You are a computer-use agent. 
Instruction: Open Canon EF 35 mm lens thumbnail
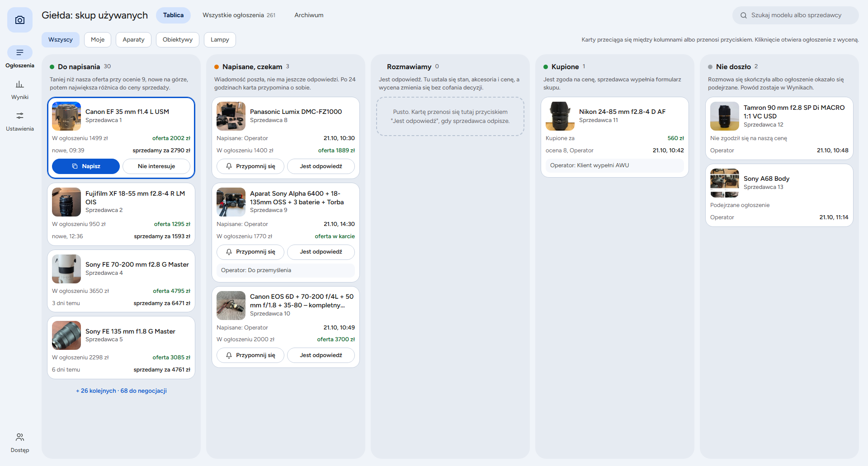[66, 116]
